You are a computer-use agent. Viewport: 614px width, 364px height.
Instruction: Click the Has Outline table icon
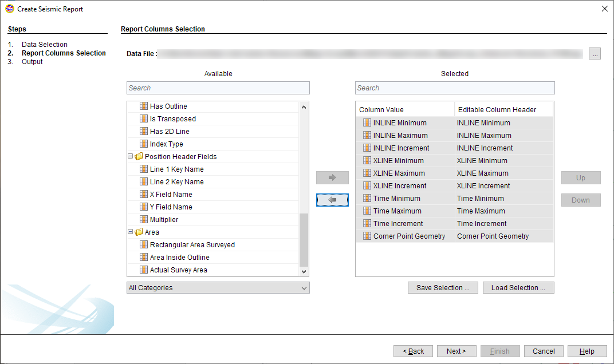point(144,106)
